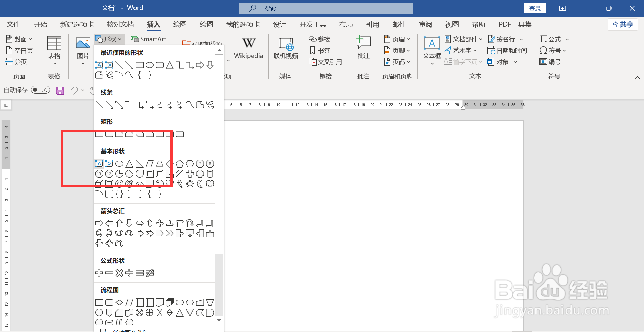Viewport: 644px width, 332px height.
Task: Pick the sun shape in Basic Shapes
Action: click(x=190, y=184)
